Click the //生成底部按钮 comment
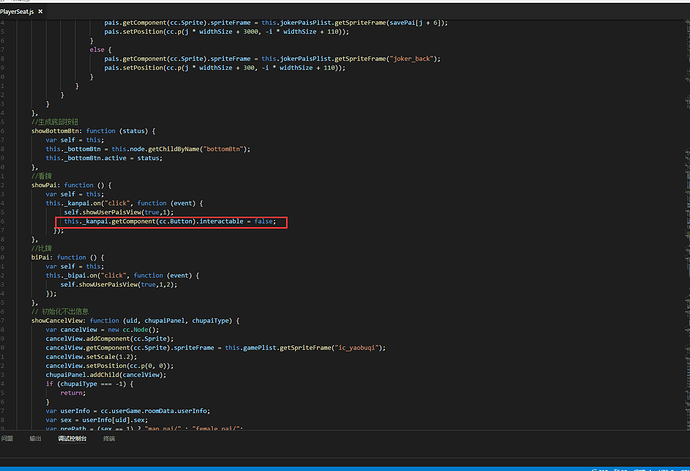 (x=55, y=122)
